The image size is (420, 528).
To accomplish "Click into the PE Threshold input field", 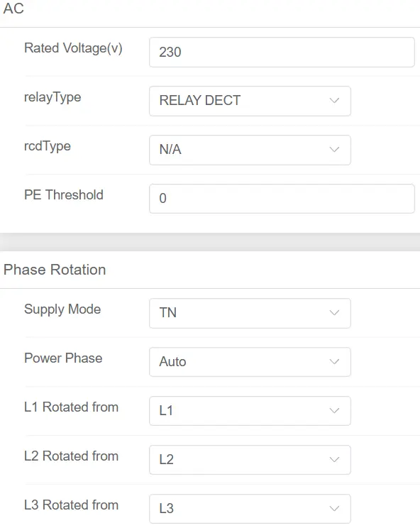I will tap(282, 199).
